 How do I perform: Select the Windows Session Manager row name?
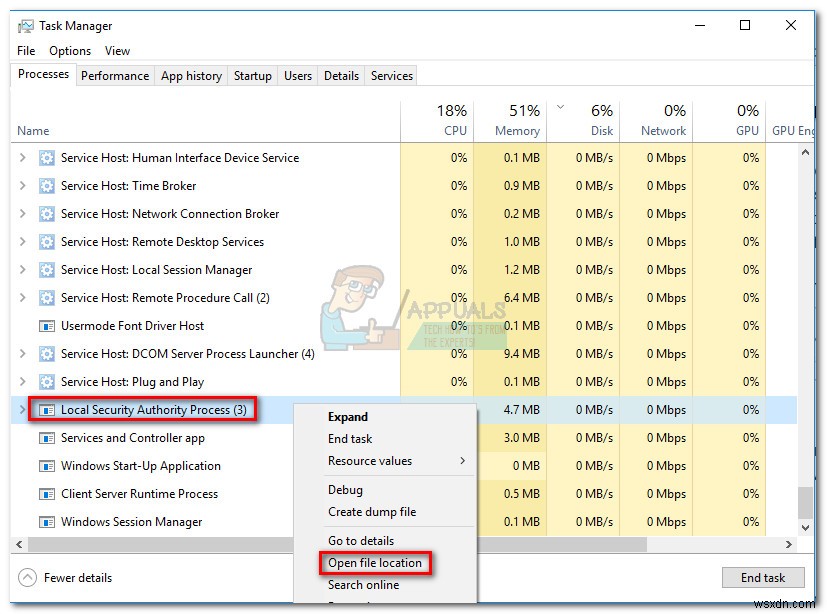pyautogui.click(x=131, y=522)
